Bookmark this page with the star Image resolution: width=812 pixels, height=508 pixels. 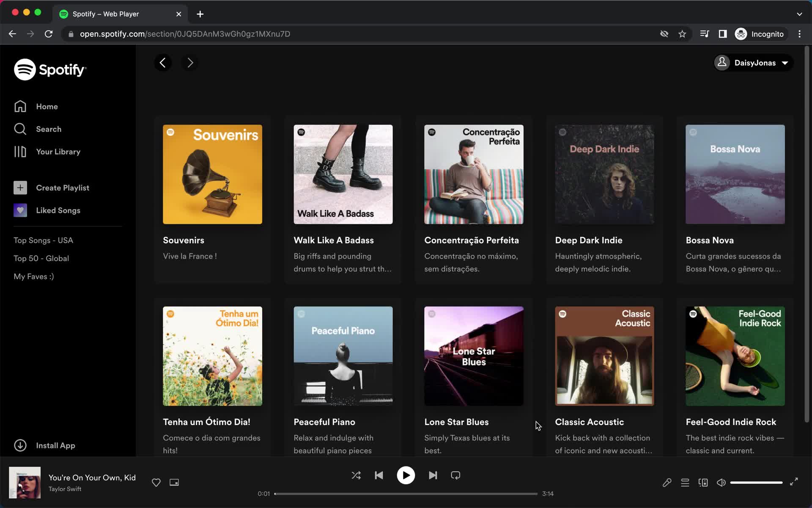(x=682, y=34)
